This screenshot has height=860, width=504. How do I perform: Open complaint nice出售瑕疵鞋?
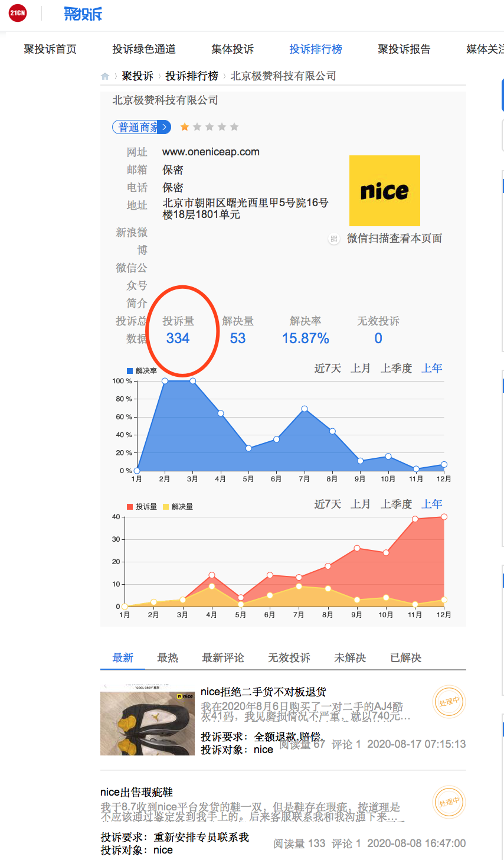pos(136,792)
